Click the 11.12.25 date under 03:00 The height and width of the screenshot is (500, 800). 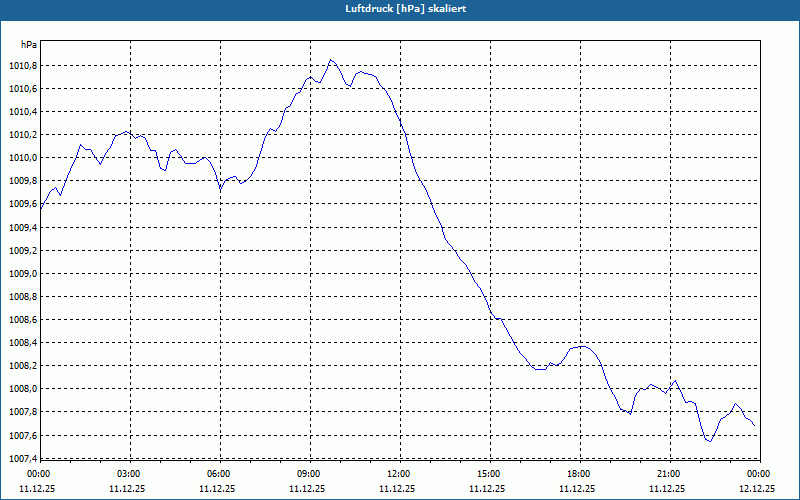(x=127, y=488)
